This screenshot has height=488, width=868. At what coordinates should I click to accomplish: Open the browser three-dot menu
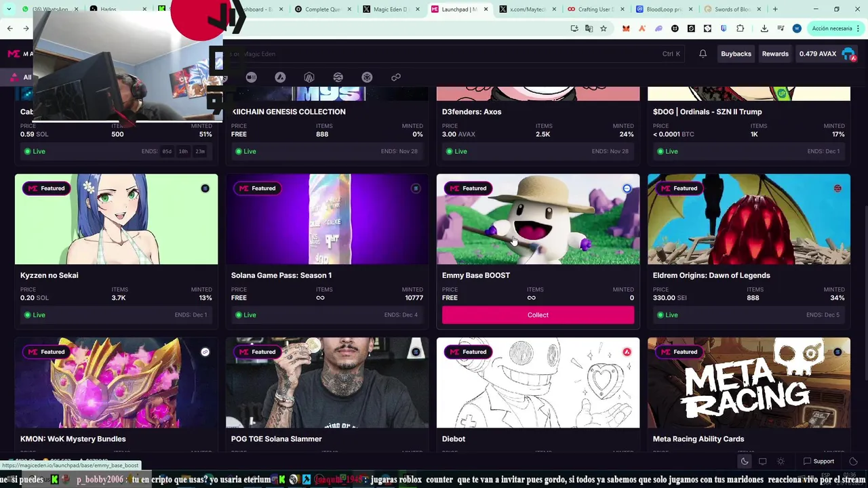[x=859, y=28]
